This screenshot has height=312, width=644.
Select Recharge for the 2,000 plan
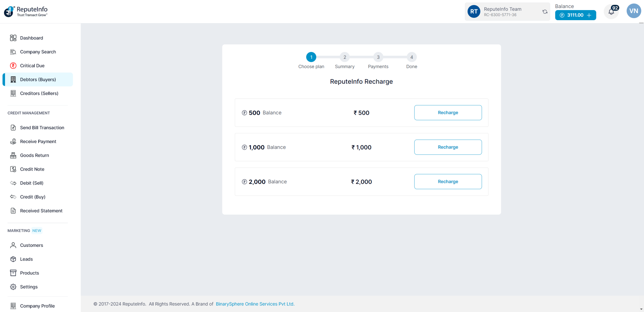point(448,182)
